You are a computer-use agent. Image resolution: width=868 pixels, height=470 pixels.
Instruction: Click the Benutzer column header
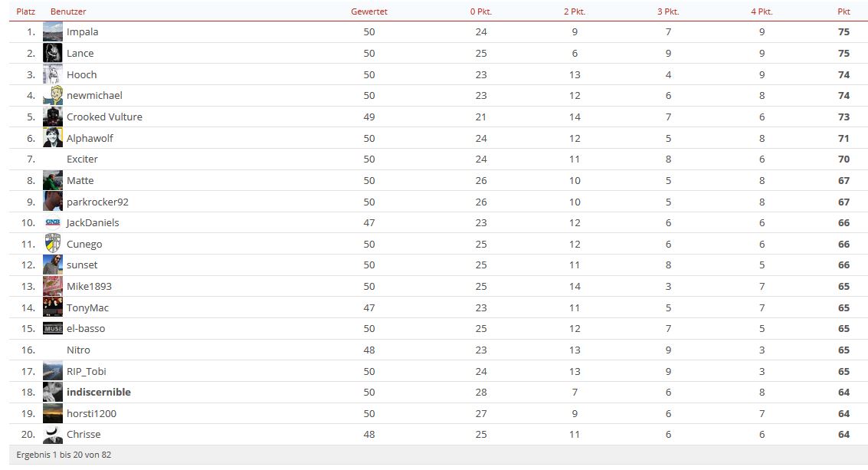pyautogui.click(x=68, y=12)
